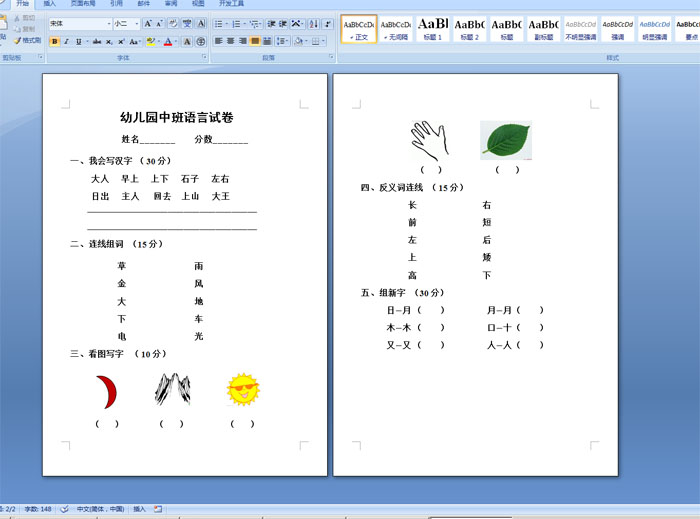Click the Character Border icon

(201, 24)
